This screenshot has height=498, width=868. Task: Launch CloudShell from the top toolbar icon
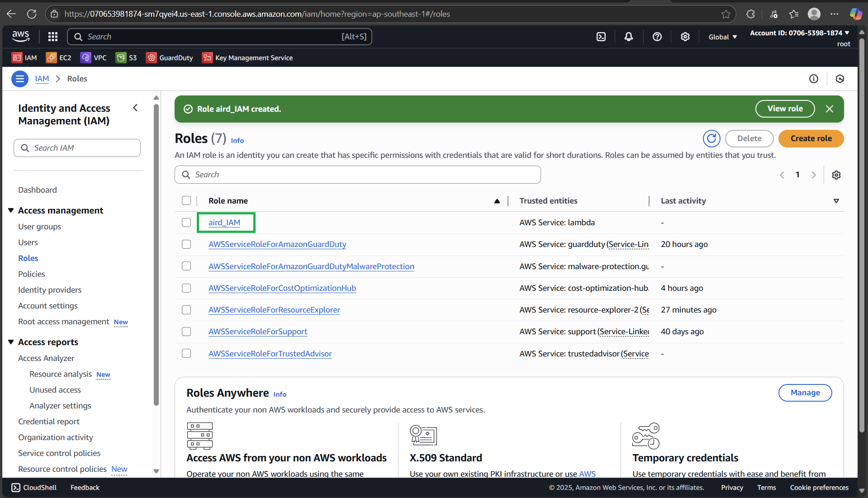(x=601, y=37)
